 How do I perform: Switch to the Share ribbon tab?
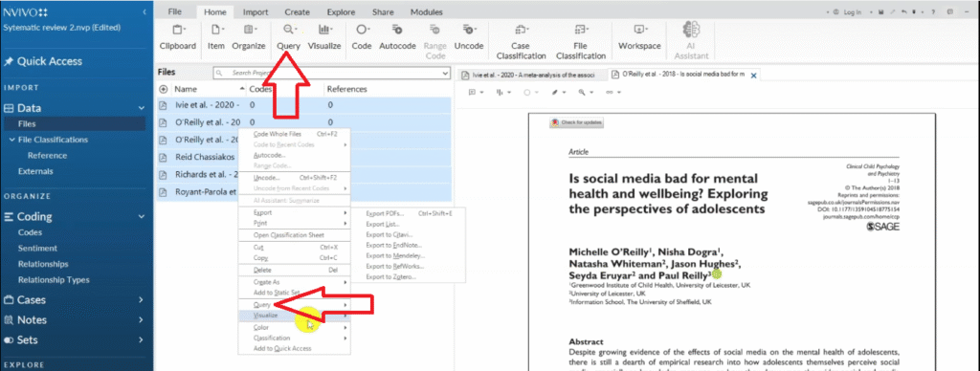[383, 11]
